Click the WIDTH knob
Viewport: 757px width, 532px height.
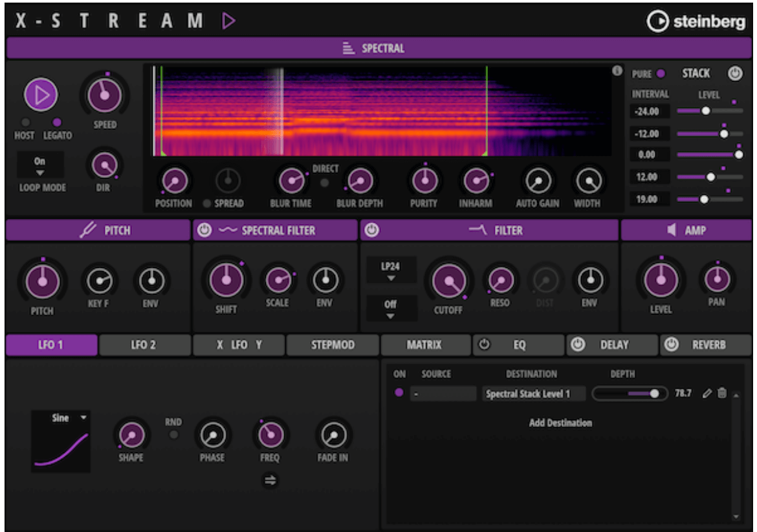589,181
